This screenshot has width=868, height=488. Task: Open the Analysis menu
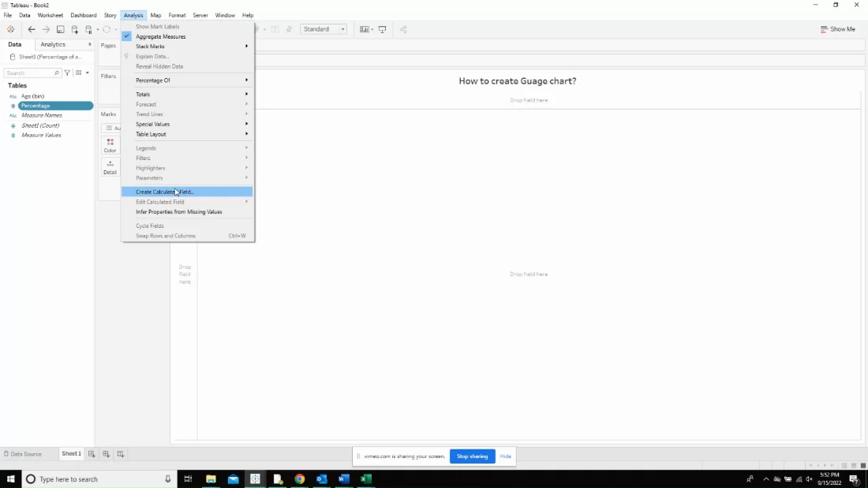(133, 16)
